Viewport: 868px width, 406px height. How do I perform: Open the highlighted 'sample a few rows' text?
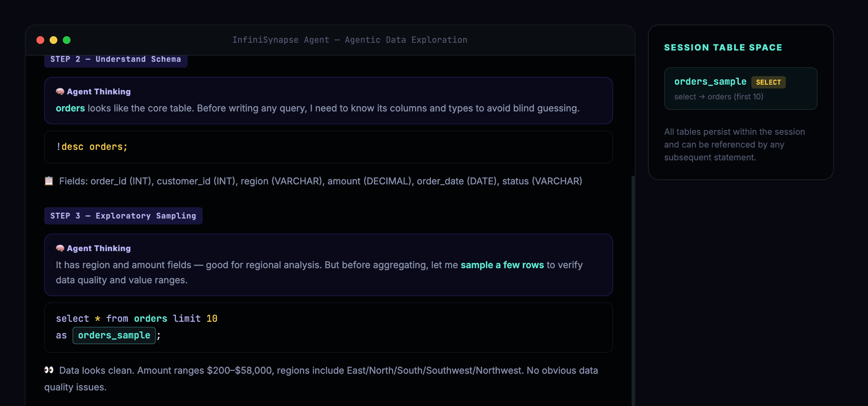(x=502, y=265)
